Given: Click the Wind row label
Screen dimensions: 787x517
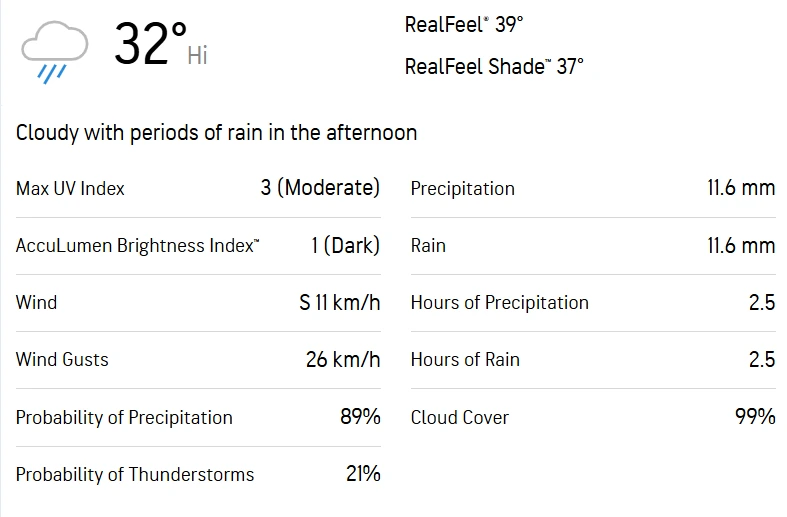Looking at the screenshot, I should (x=36, y=302).
